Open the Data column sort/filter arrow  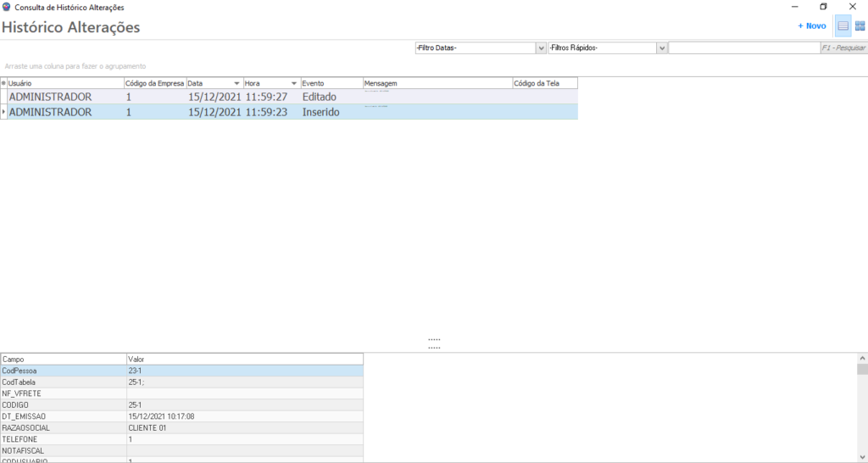[x=236, y=83]
